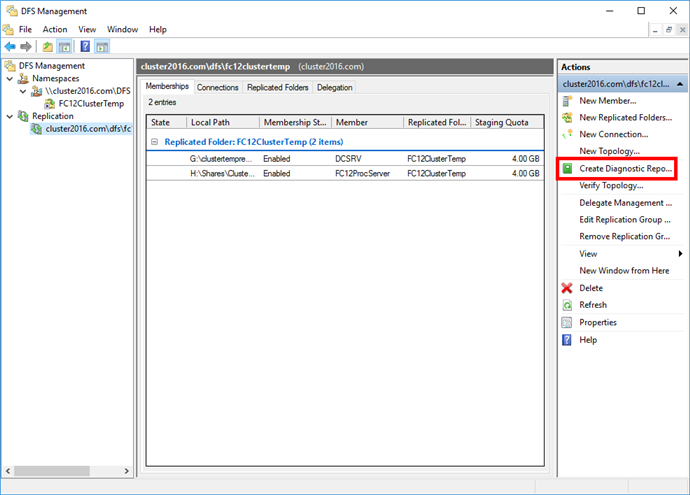Click Edit Replication Group action

click(x=625, y=220)
